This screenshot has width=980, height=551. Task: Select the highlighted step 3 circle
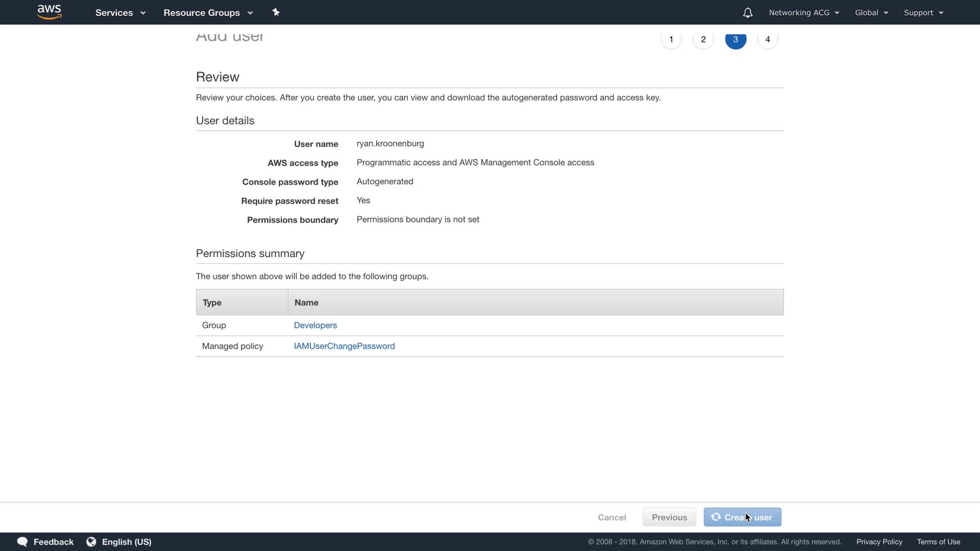pyautogui.click(x=736, y=39)
